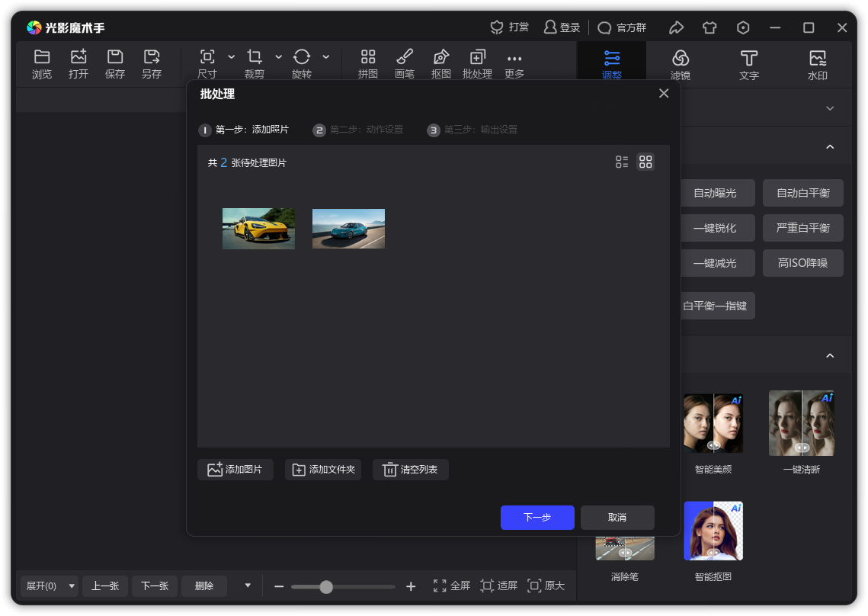Expand the Size (尺寸) dropdown arrow

tap(232, 57)
